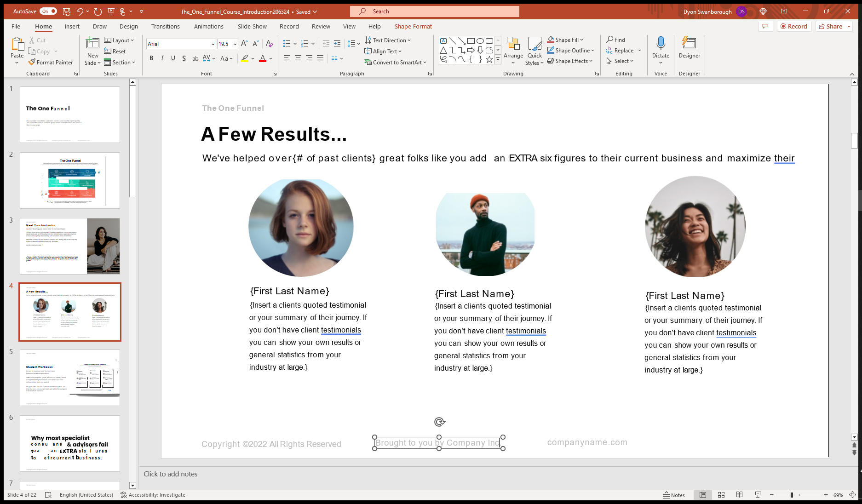Toggle Center paragraph alignment

tap(298, 58)
